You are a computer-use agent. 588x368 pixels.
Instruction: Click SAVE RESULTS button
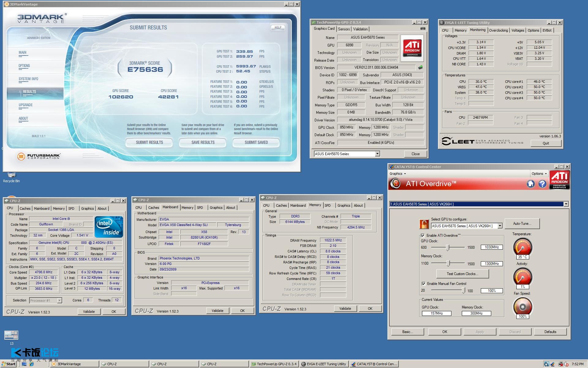(203, 143)
